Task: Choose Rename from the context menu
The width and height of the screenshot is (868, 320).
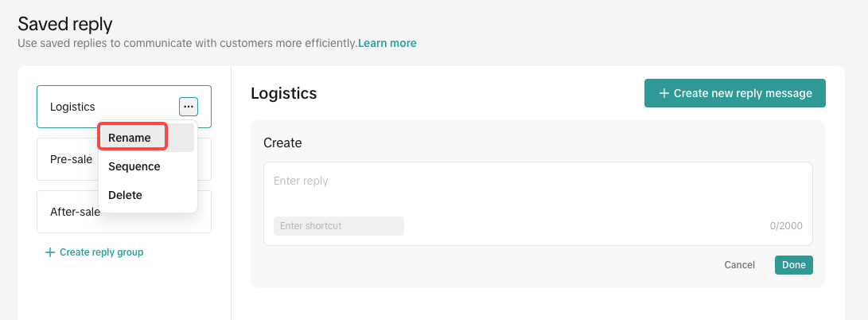Action: point(130,138)
